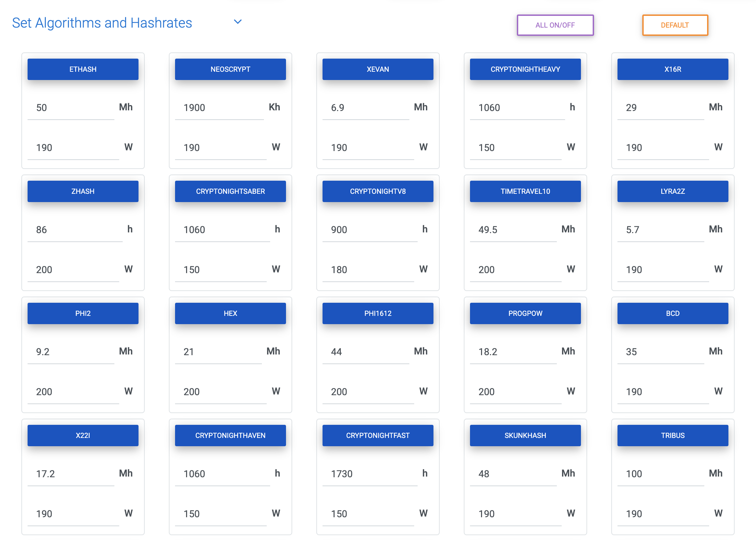This screenshot has width=756, height=540.
Task: Toggle the ETHASH algorithm button
Action: click(x=83, y=69)
